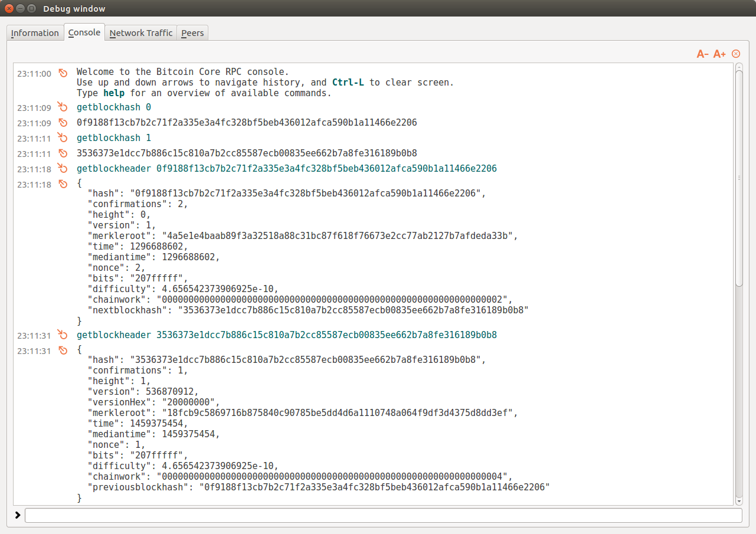Click the scrollbar up arrow of the console
This screenshot has height=534, width=756.
[739, 67]
